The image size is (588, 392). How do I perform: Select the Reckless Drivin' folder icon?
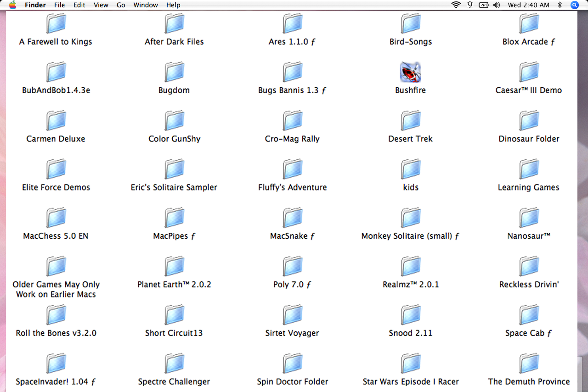pos(529,266)
